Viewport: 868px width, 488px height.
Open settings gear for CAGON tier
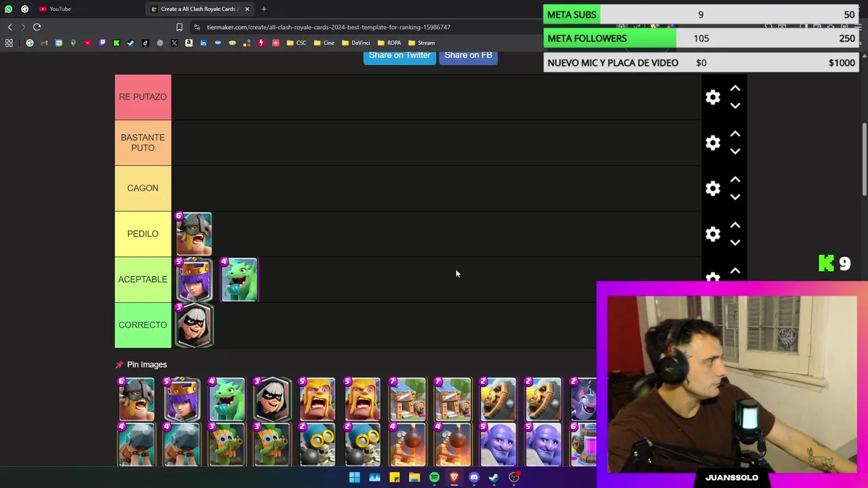click(713, 188)
